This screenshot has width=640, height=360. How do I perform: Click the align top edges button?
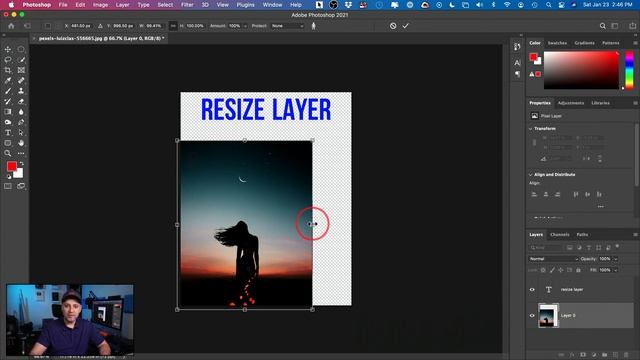pos(576,194)
